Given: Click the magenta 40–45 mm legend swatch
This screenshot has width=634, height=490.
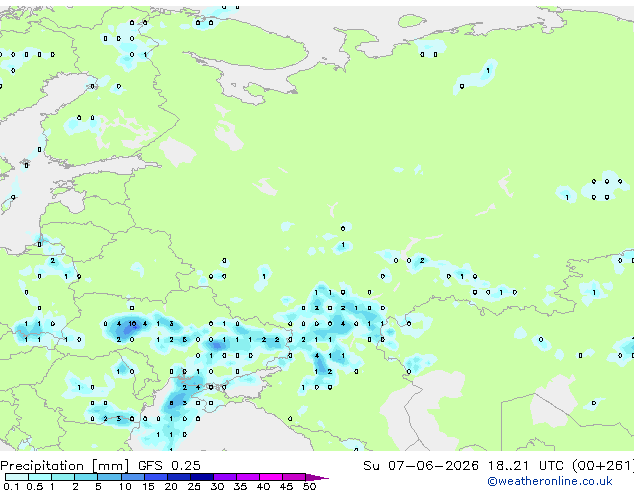Looking at the screenshot, I should pos(271,477).
